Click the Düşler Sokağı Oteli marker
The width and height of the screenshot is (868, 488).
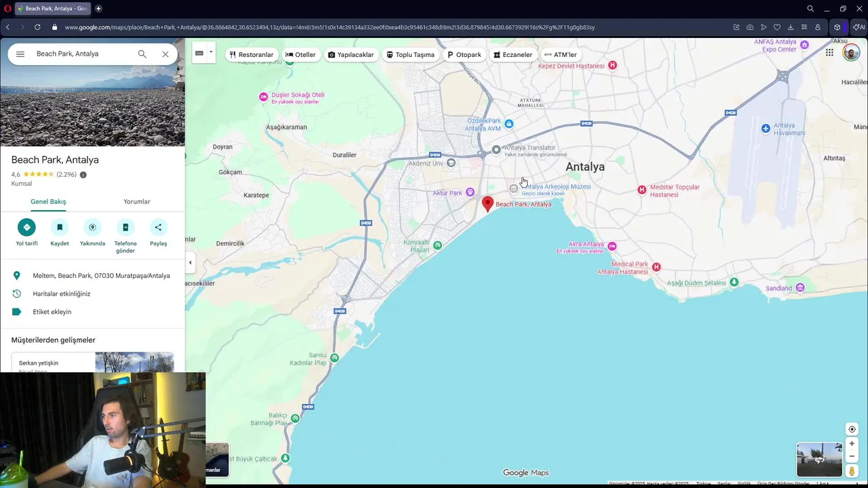(x=263, y=97)
